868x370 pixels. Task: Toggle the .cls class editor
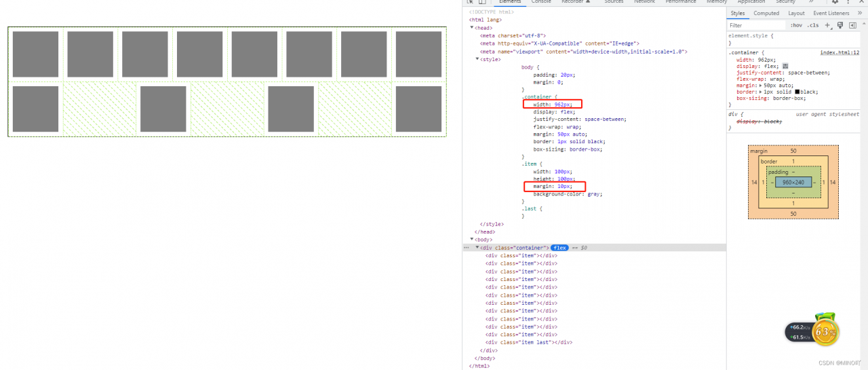pyautogui.click(x=812, y=25)
